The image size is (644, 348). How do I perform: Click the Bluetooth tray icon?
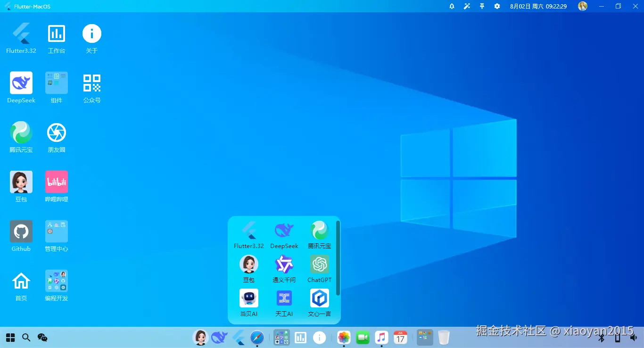(602, 338)
